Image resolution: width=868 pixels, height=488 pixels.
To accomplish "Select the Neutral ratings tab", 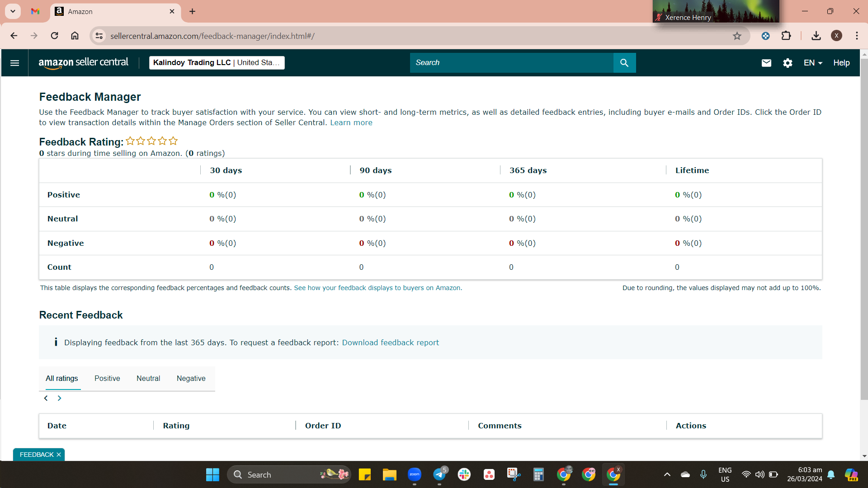I will point(148,379).
